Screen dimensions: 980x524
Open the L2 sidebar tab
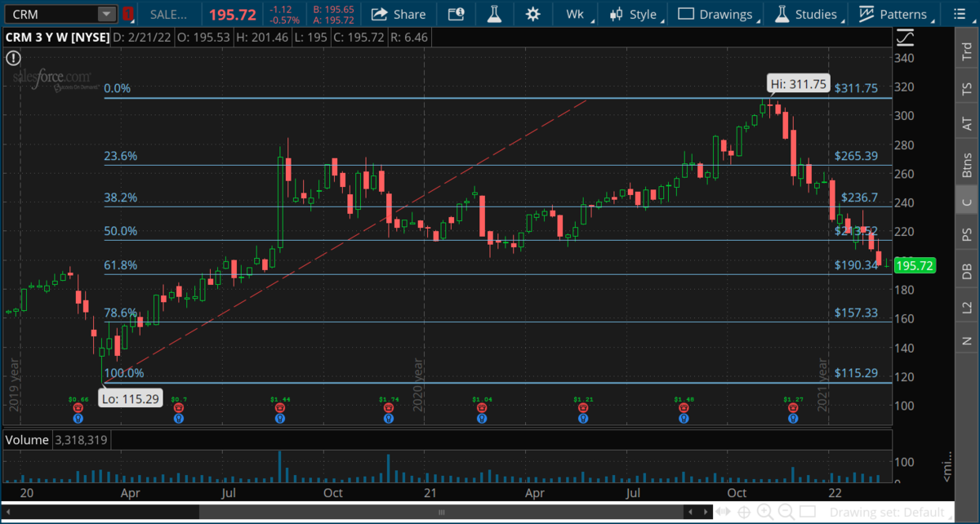pos(967,307)
